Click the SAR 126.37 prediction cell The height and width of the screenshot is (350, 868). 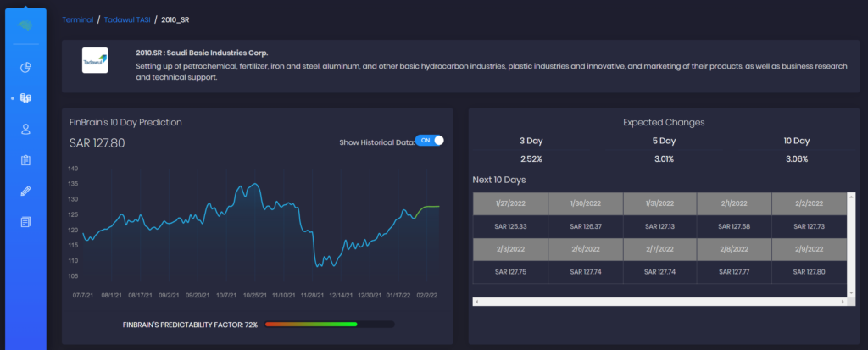(x=586, y=226)
